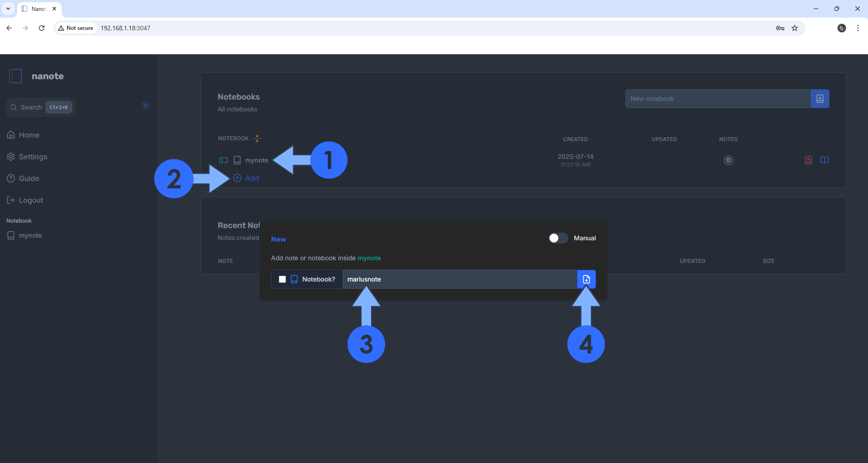Delete the mynote notebook with red icon
Viewport: 868px width, 463px height.
coord(808,160)
